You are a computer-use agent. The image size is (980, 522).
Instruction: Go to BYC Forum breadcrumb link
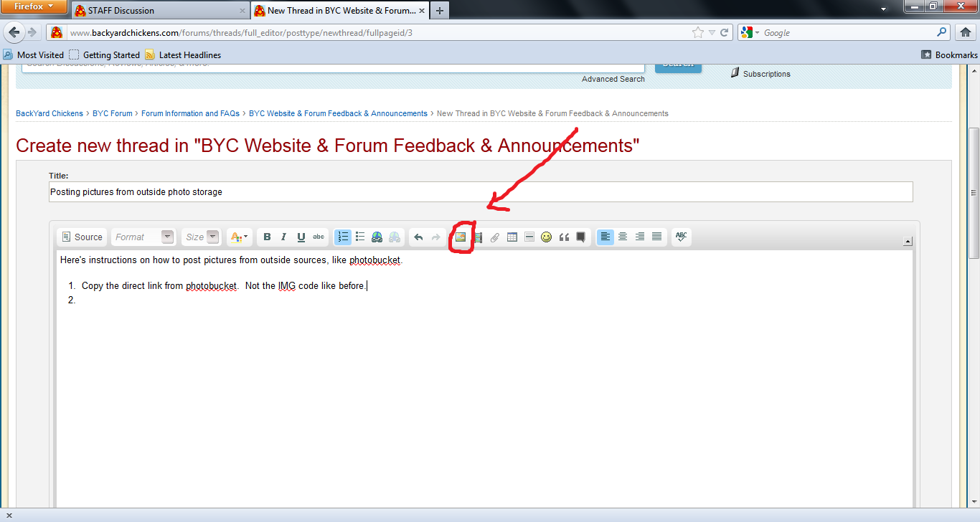coord(113,113)
